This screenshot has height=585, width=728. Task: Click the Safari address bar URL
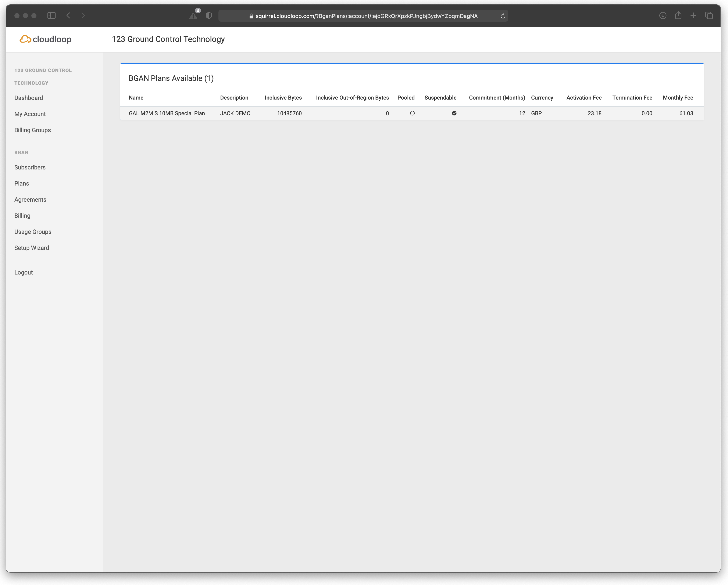point(366,16)
